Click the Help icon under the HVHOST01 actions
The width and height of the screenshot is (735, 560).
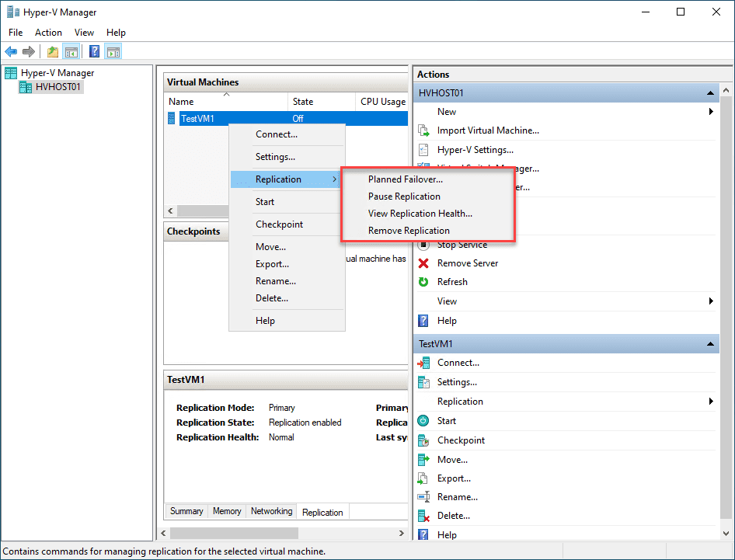pyautogui.click(x=423, y=321)
